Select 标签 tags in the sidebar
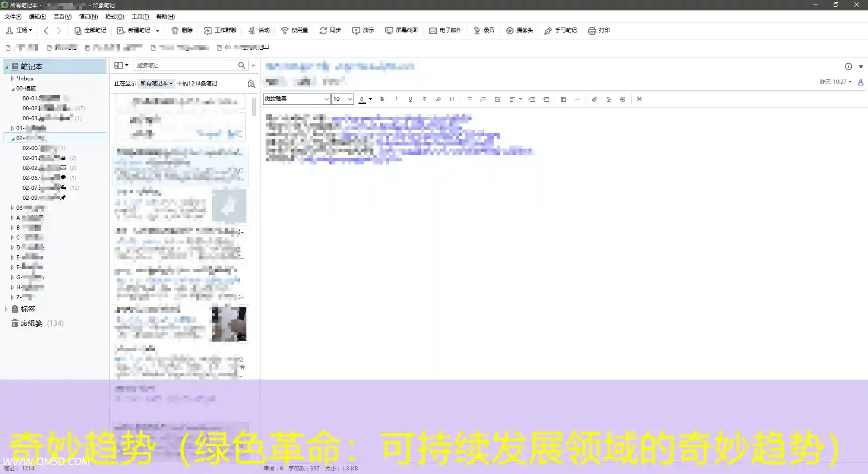The image size is (868, 474). pos(28,309)
